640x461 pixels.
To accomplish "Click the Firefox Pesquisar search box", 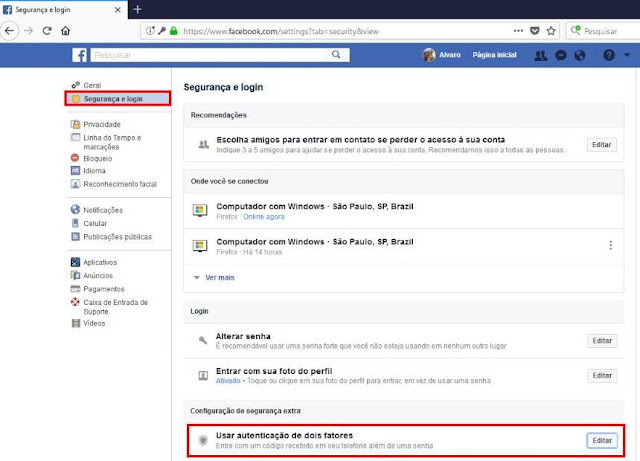I will tap(603, 31).
